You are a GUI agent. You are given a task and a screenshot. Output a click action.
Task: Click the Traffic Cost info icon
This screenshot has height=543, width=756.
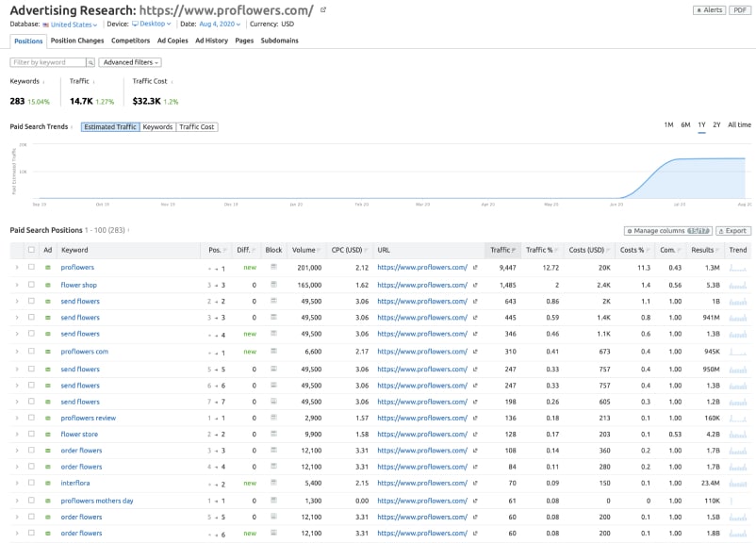point(173,82)
